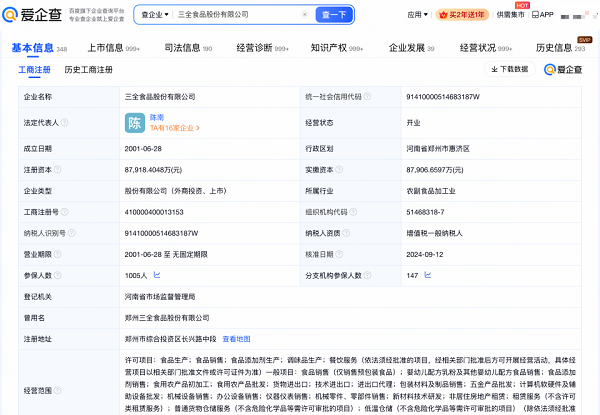Click the help icon next to 参保人数

click(x=58, y=275)
